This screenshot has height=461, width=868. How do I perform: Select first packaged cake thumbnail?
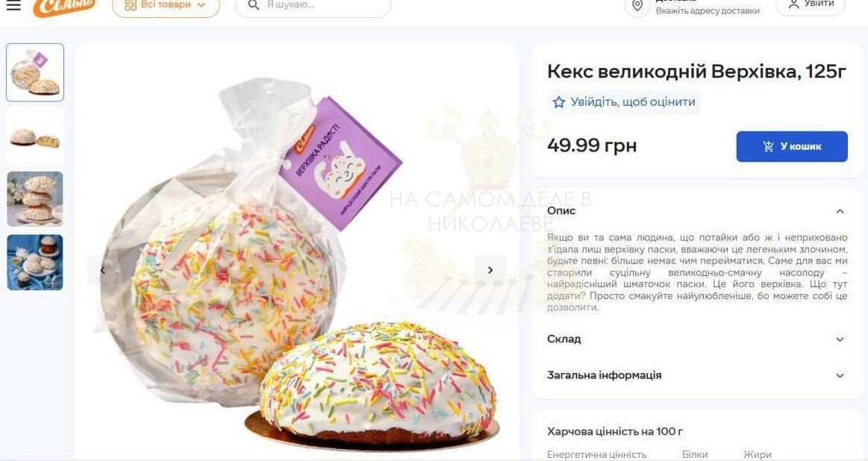click(35, 72)
